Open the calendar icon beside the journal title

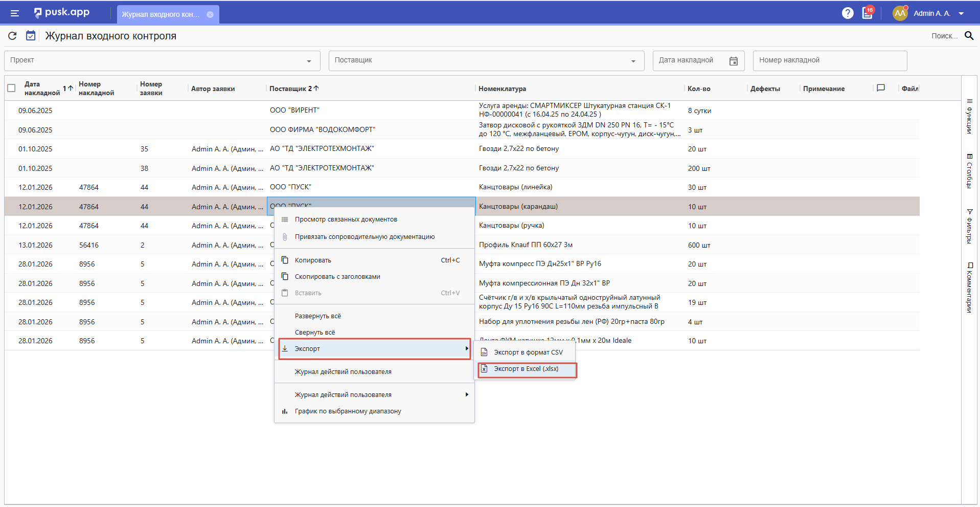point(31,36)
